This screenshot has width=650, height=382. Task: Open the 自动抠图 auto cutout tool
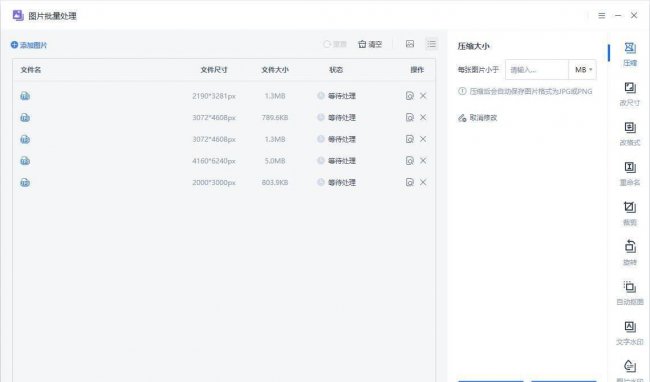630,293
